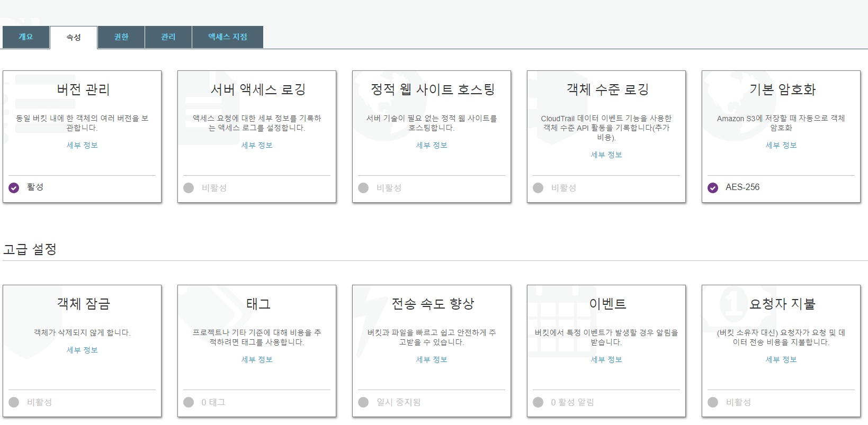The width and height of the screenshot is (868, 425).
Task: Click the CloudTrail 데이터 이벤트 description text
Action: 606,128
